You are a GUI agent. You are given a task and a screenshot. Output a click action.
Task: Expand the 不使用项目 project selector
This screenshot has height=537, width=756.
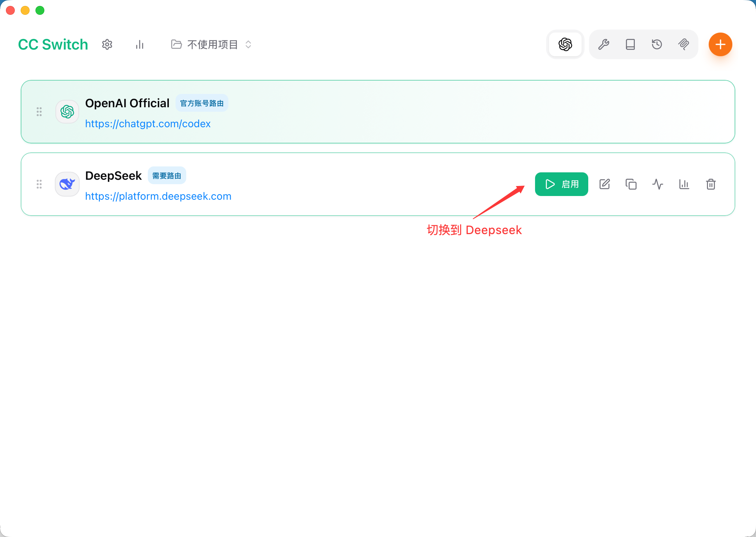212,44
